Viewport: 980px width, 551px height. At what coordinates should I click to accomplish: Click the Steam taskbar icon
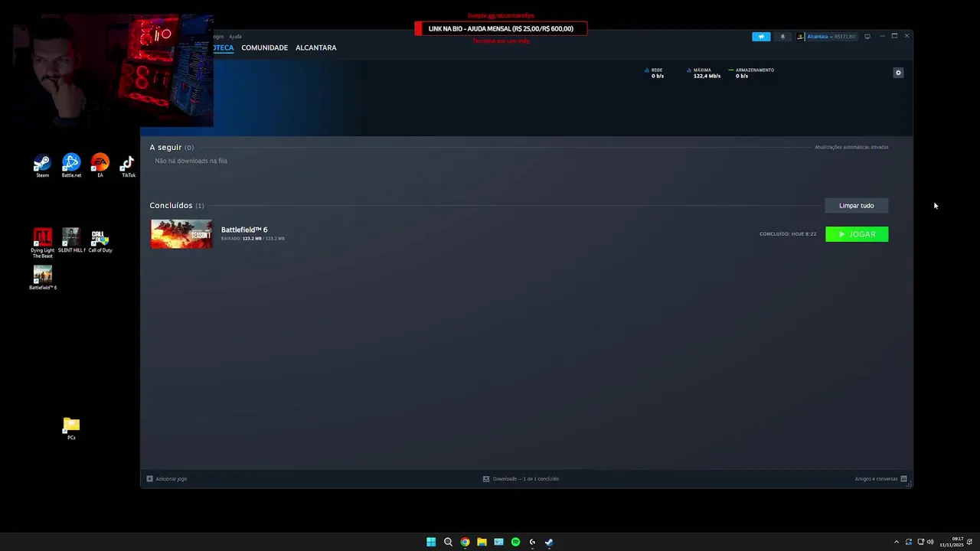click(549, 542)
